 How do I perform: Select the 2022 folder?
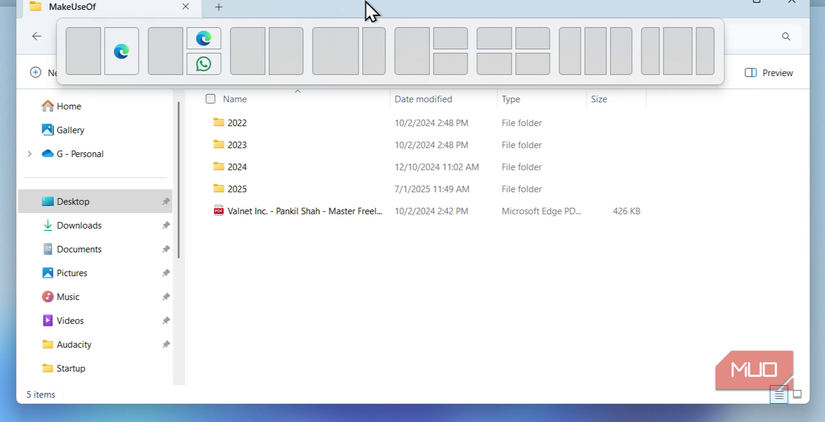[237, 123]
